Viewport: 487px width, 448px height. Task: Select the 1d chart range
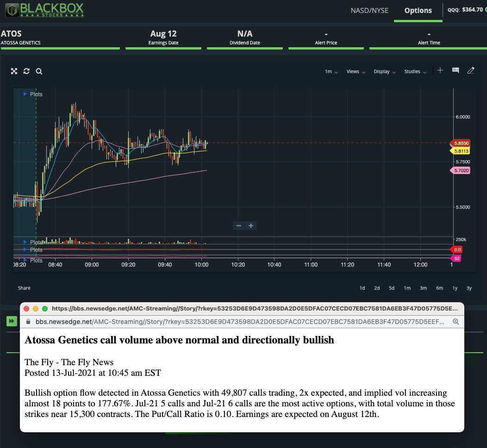362,288
